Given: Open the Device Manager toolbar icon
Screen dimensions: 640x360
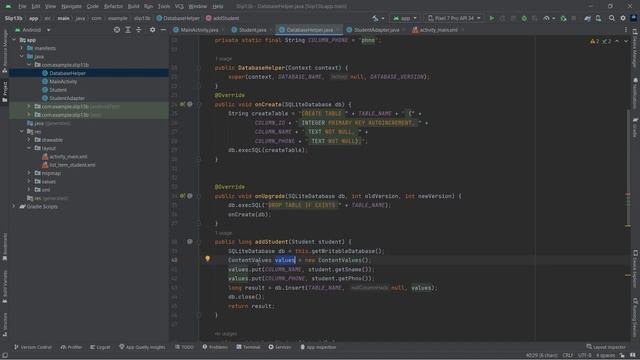Looking at the screenshot, I should pos(598,18).
